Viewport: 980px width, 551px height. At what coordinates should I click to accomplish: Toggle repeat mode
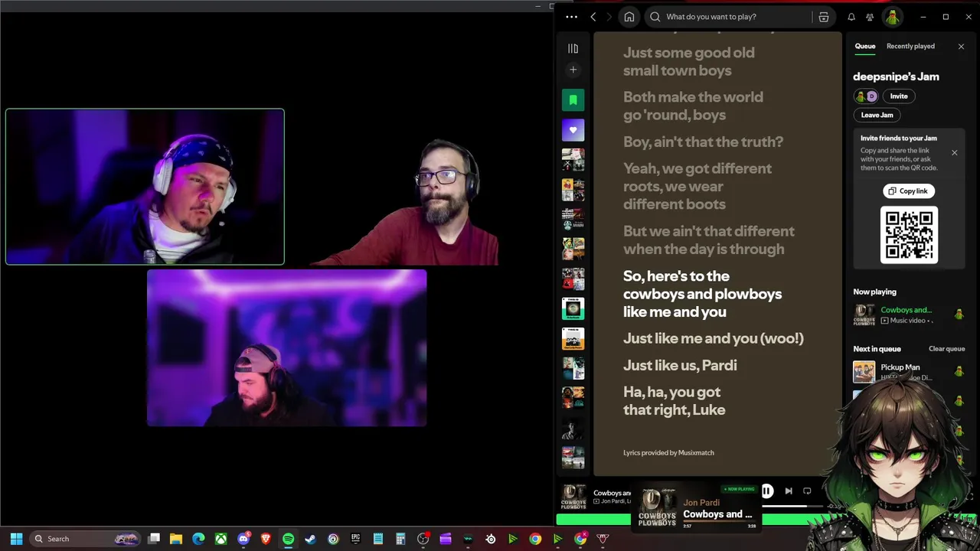click(x=807, y=491)
